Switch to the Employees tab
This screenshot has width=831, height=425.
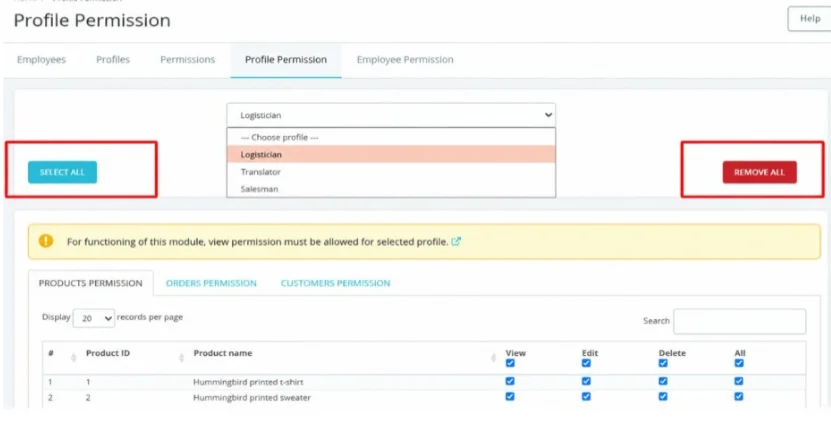(x=41, y=60)
